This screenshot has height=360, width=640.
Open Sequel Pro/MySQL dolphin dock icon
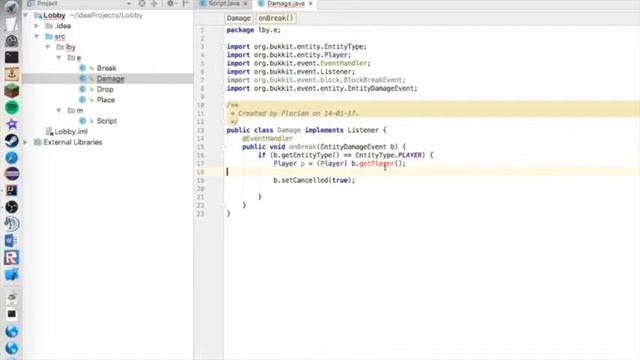click(x=11, y=224)
